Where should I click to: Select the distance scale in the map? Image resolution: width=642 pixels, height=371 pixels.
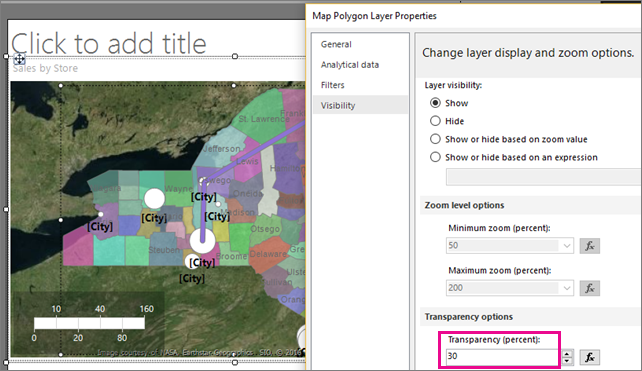[x=89, y=323]
